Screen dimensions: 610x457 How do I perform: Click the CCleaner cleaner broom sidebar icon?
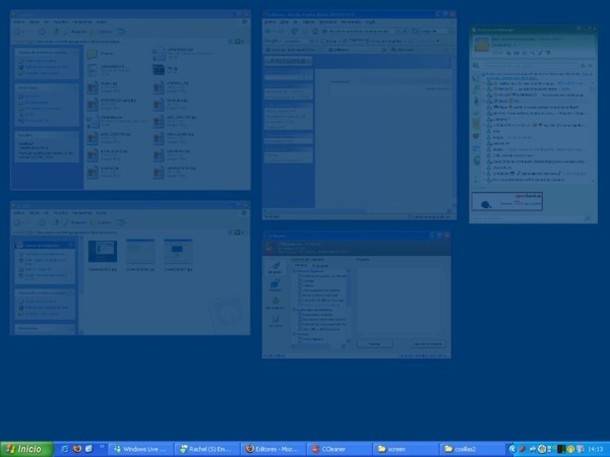275,267
